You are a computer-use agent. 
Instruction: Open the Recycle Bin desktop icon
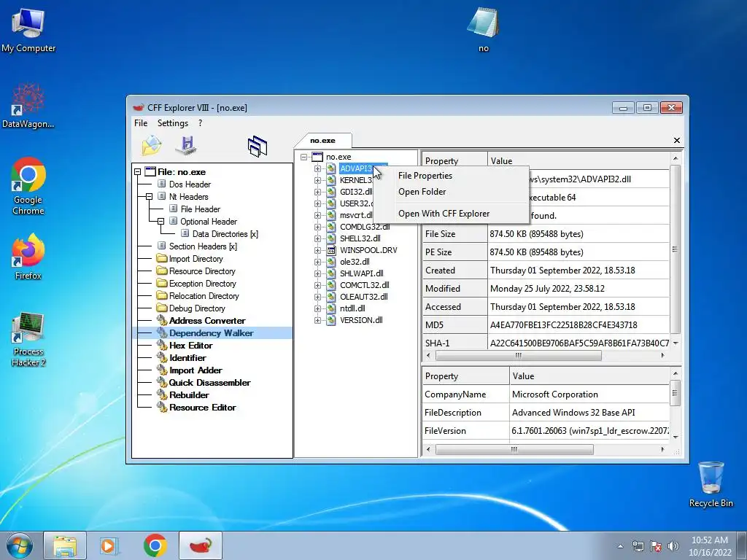711,484
